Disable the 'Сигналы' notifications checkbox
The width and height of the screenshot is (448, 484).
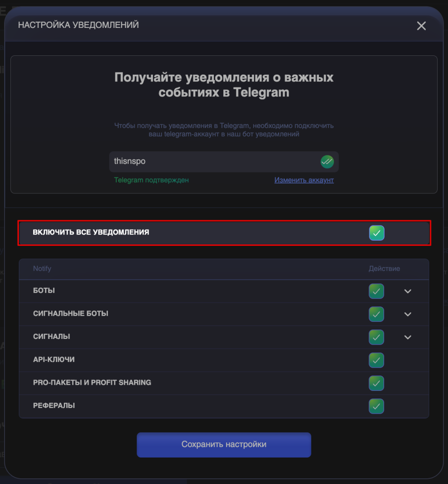[377, 337]
